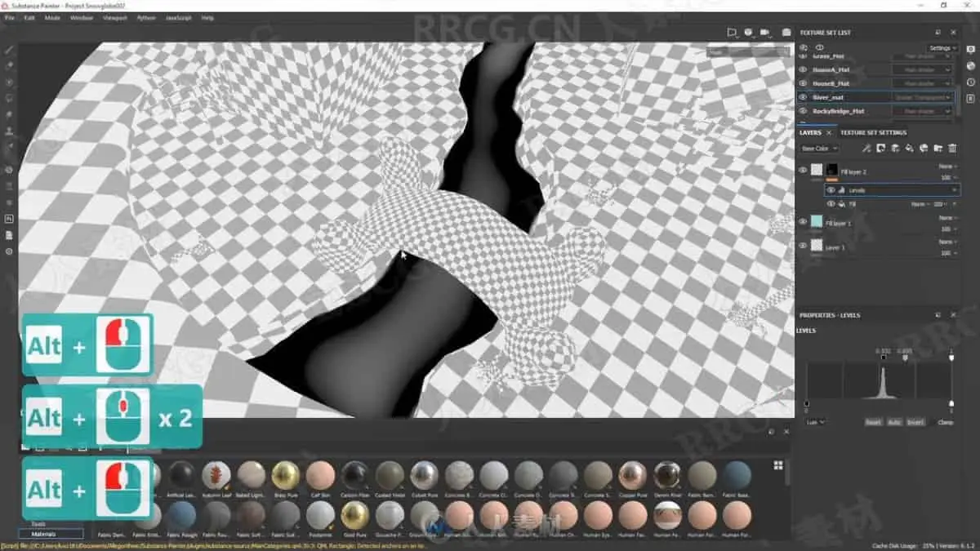Screen dimensions: 980x551
Task: Add a new fill layer
Action: coord(909,149)
